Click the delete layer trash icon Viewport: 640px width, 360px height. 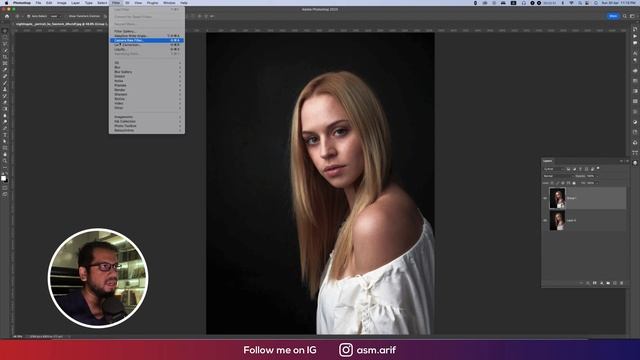pyautogui.click(x=622, y=283)
